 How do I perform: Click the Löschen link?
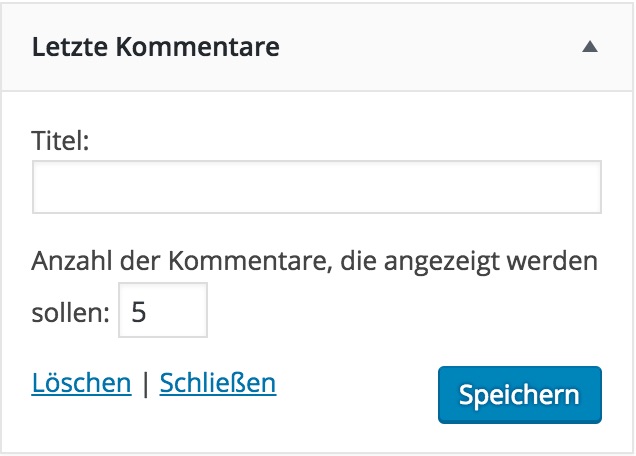coord(81,383)
